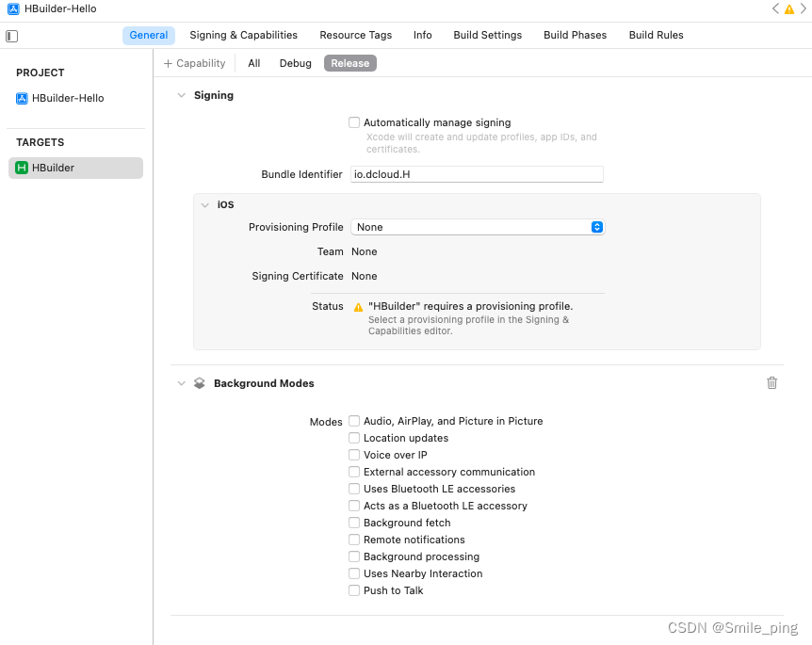
Task: Click the Background Modes layers icon
Action: tap(200, 383)
